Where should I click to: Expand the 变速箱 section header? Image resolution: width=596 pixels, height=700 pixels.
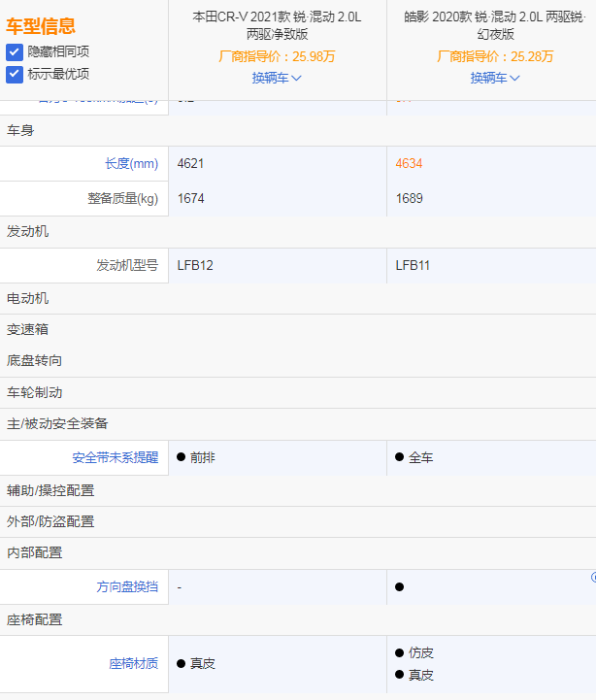[28, 329]
